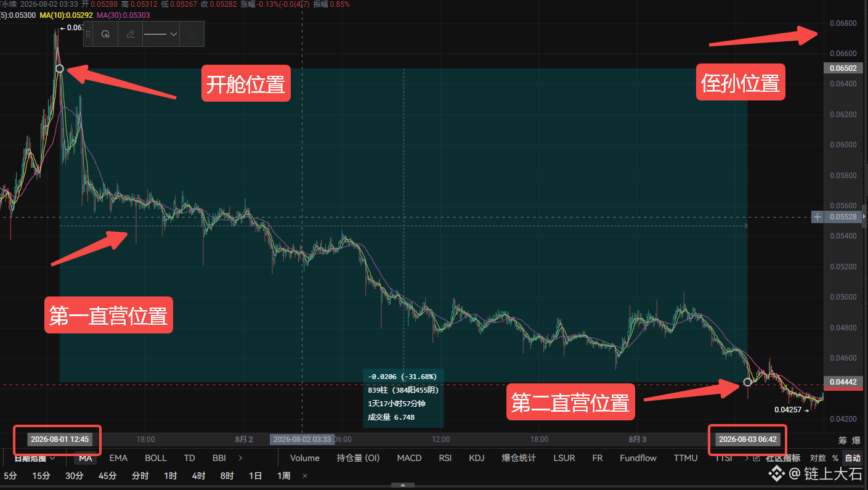
Task: Toggle the 持仓量 (OI) indicator
Action: click(359, 458)
